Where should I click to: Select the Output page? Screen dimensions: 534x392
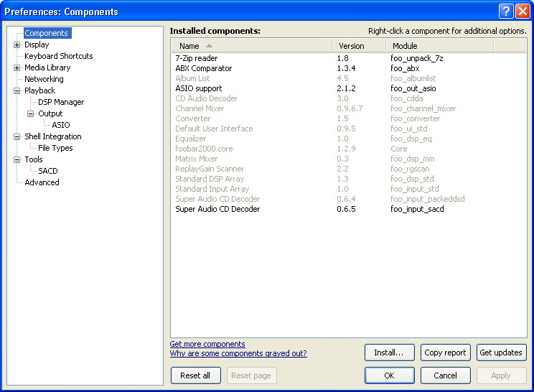(x=50, y=113)
